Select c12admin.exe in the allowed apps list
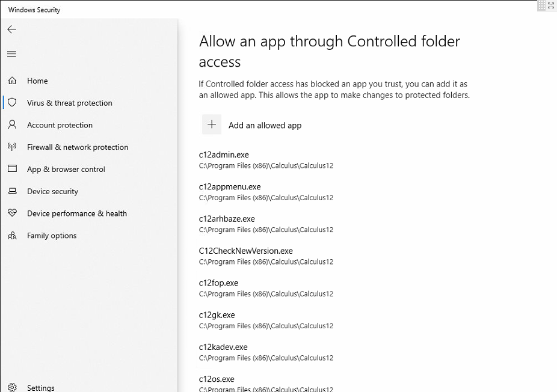 click(224, 155)
